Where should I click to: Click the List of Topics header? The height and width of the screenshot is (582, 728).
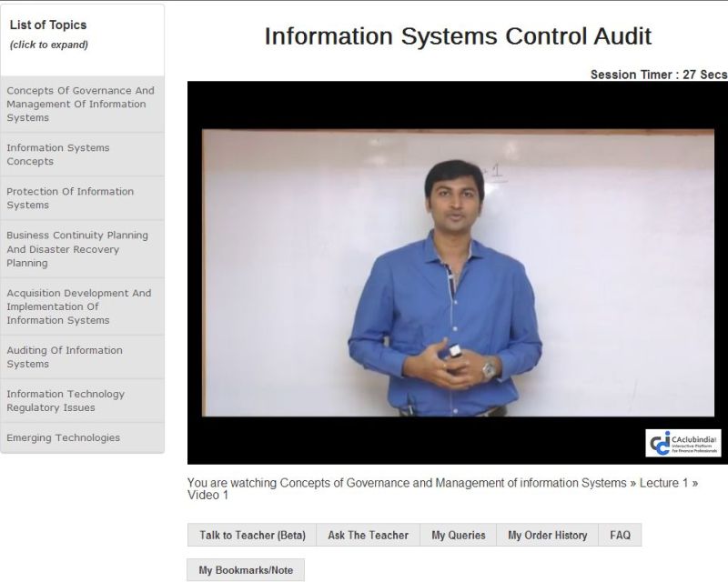(x=49, y=25)
